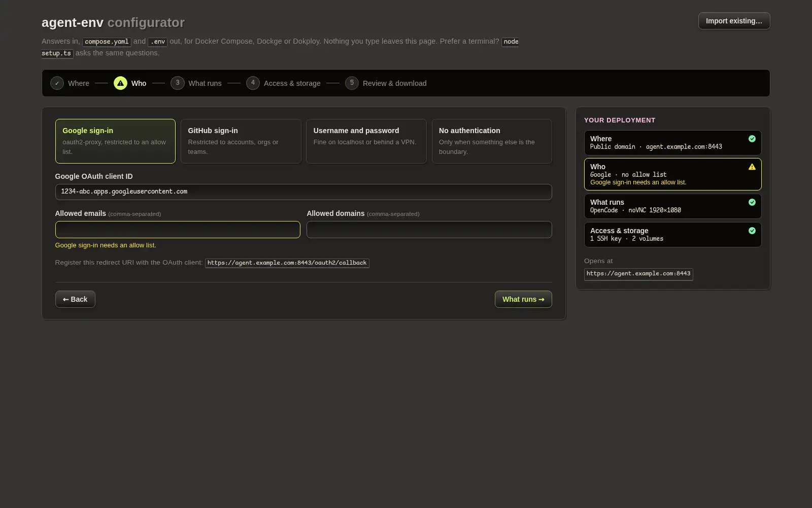This screenshot has width=812, height=508.
Task: Open the Where summary card title
Action: [x=601, y=139]
